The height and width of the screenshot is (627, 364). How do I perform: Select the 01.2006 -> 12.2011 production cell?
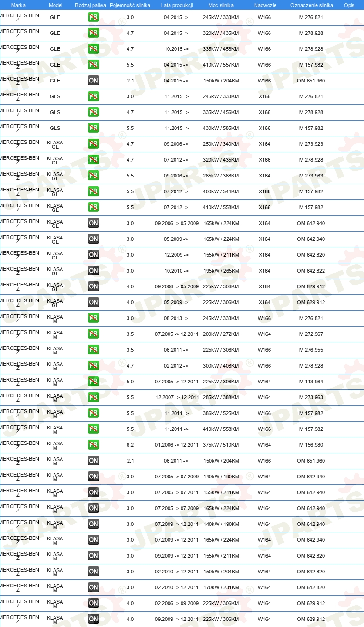coord(177,445)
